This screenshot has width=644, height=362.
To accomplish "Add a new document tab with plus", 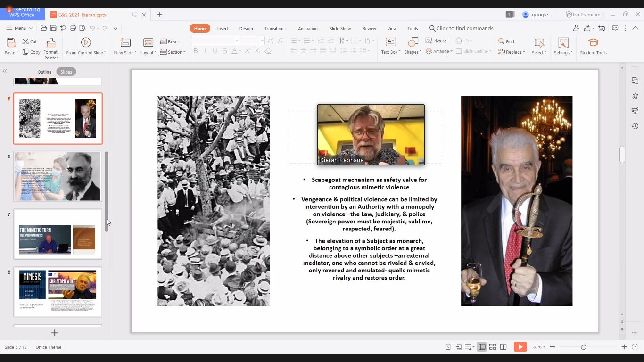I will click(160, 15).
